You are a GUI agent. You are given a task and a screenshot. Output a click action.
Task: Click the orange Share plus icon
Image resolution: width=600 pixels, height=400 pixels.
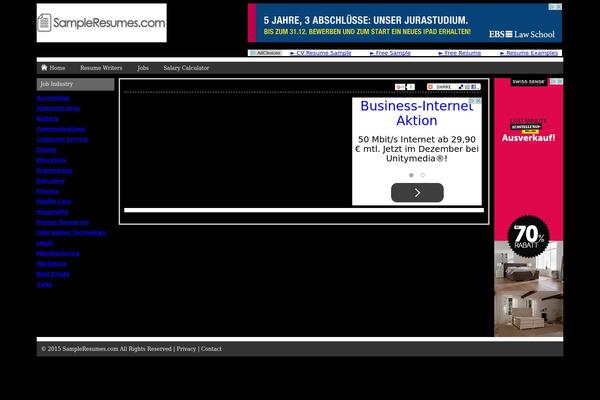430,87
